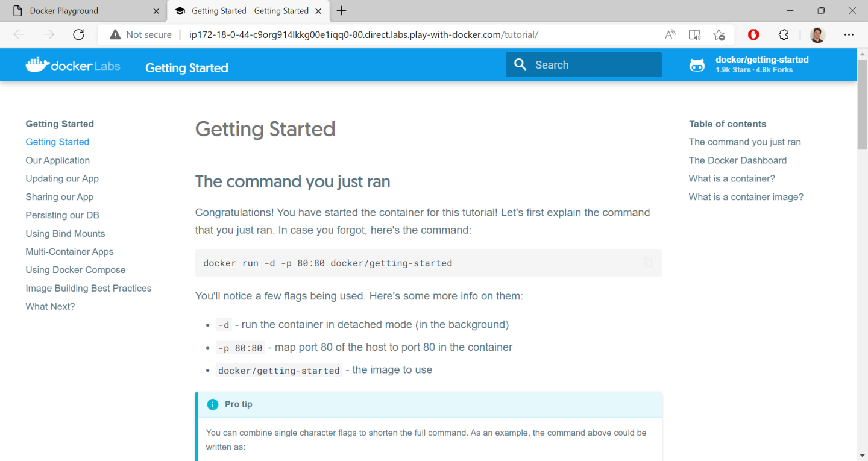
Task: Click the scrollbar down arrow
Action: 862,455
